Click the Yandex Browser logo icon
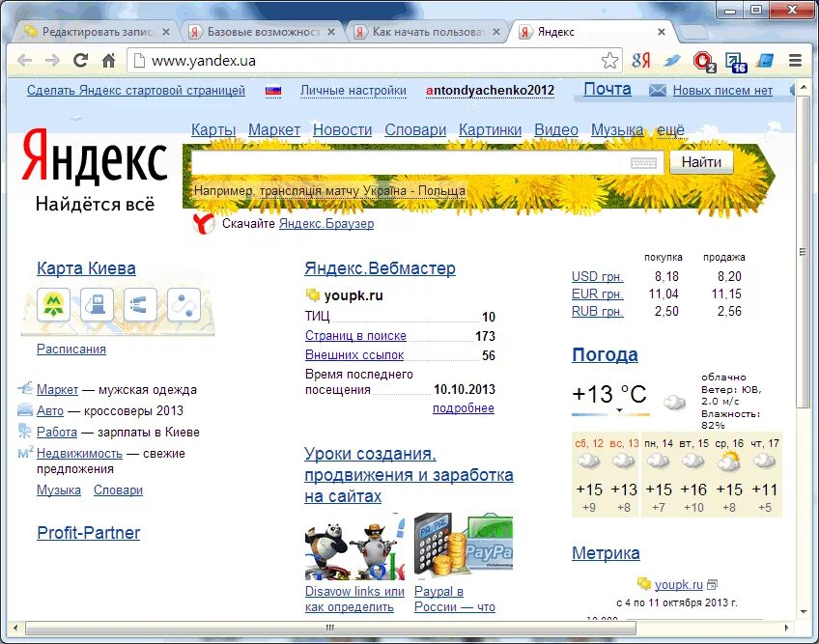This screenshot has height=644, width=819. [203, 224]
